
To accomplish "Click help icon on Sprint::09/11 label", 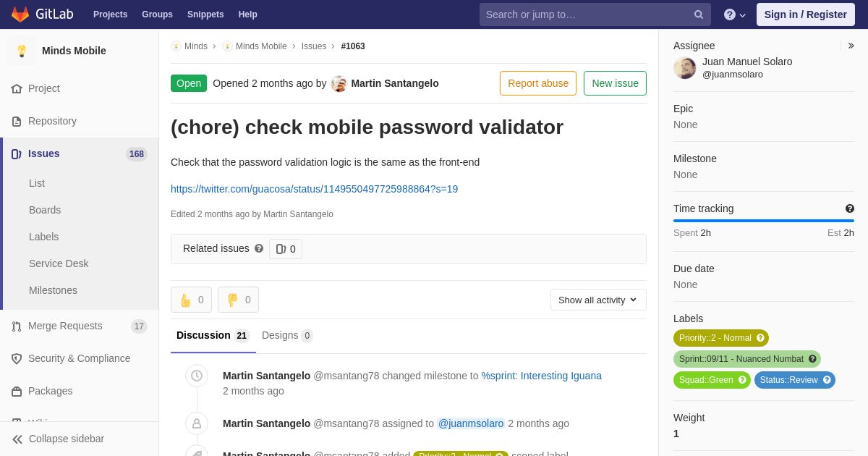I will click(x=812, y=359).
